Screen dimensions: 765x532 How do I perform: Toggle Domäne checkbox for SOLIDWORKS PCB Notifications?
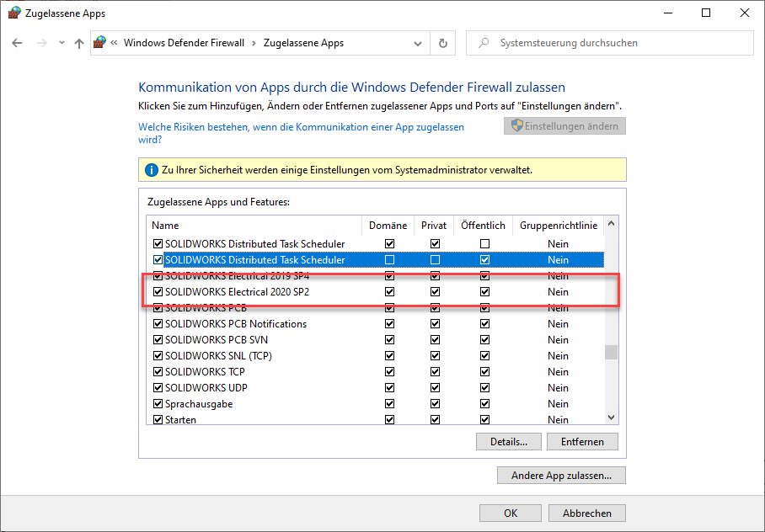[389, 324]
